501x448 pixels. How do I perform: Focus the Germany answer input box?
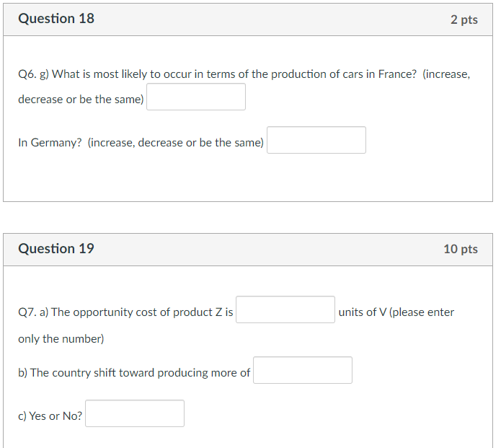point(316,140)
